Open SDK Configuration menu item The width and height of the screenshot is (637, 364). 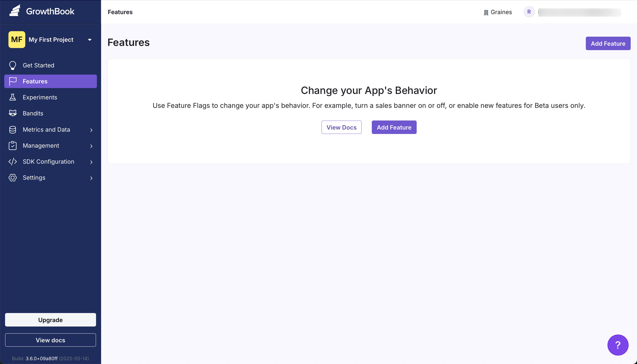pyautogui.click(x=51, y=162)
